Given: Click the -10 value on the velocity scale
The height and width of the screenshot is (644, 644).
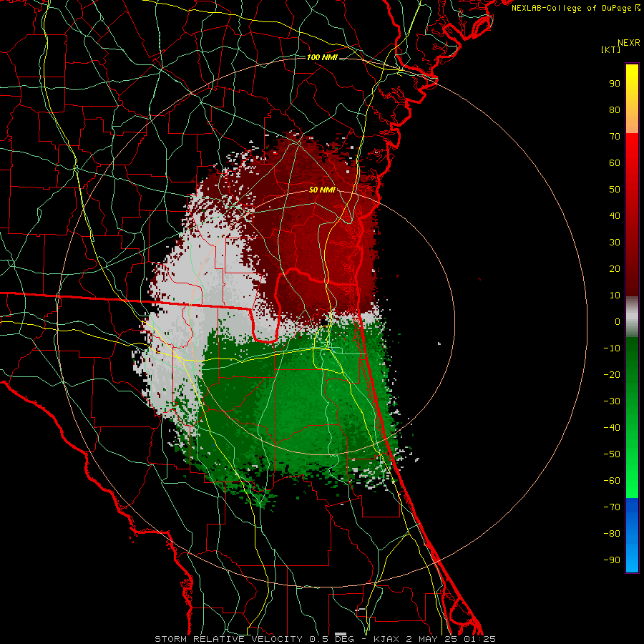Looking at the screenshot, I should coord(612,348).
